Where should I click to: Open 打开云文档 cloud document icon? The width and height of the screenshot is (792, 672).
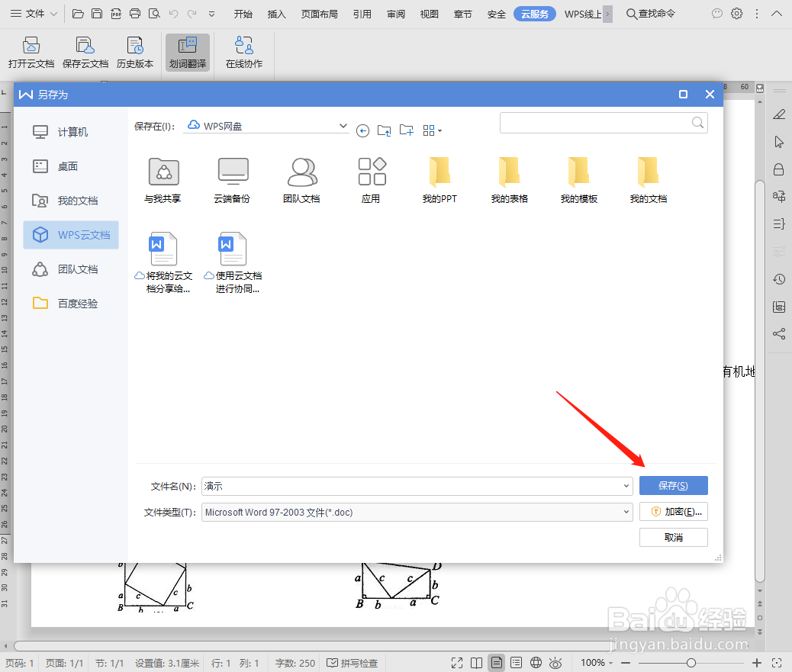(31, 52)
